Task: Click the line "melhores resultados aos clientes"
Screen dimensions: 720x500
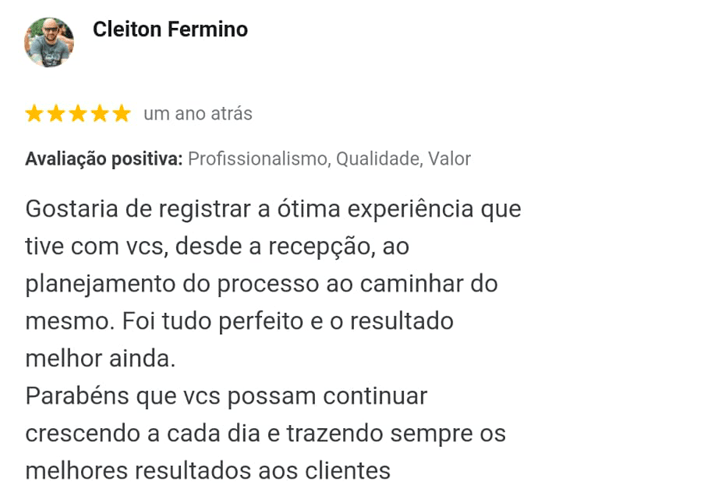Action: tap(207, 470)
